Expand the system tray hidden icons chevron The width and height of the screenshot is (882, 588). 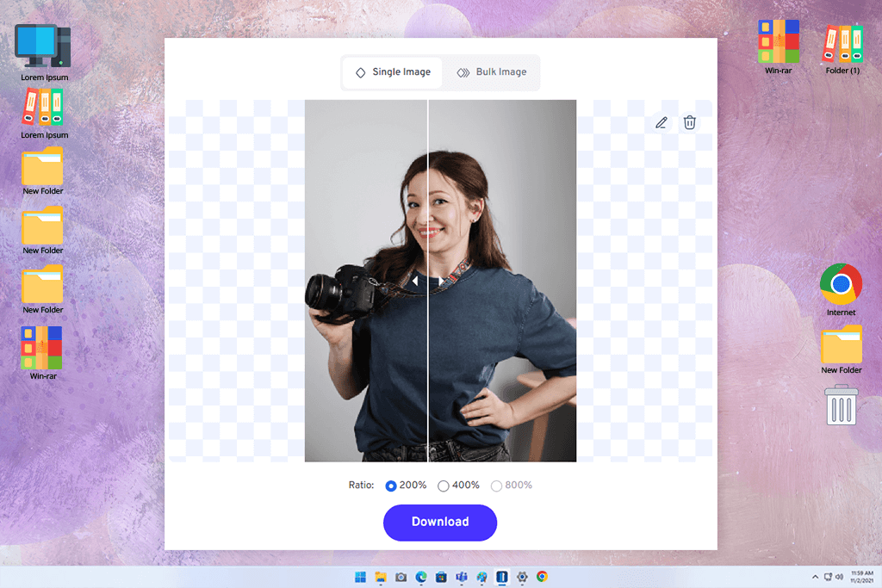(815, 577)
